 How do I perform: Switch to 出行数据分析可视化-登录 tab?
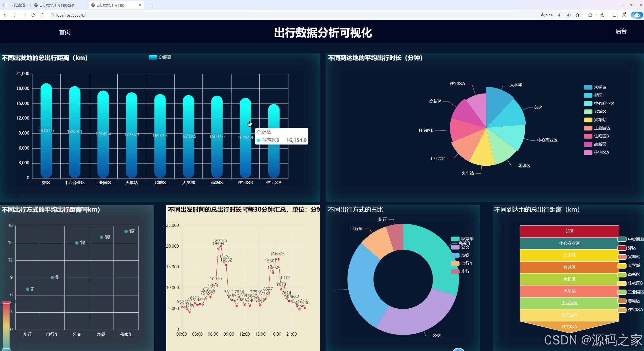[57, 5]
